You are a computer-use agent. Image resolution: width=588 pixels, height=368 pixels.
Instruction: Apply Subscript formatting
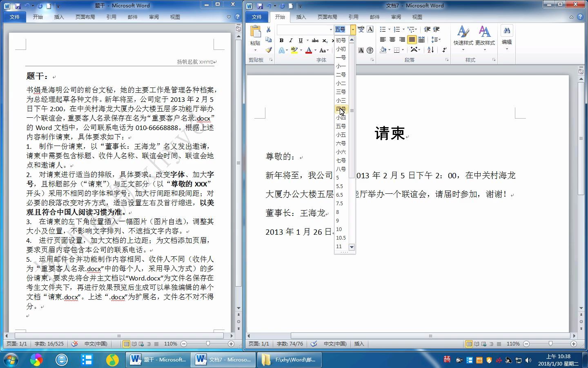(325, 40)
